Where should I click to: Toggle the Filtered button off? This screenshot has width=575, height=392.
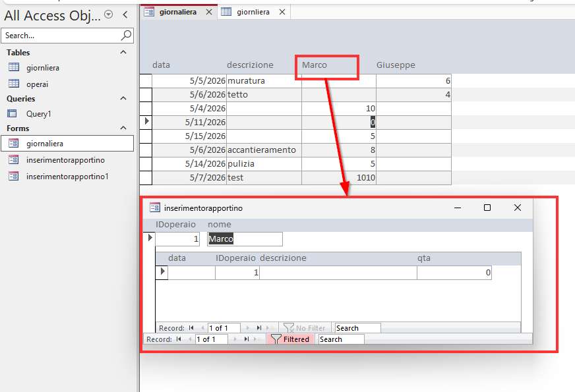[290, 339]
